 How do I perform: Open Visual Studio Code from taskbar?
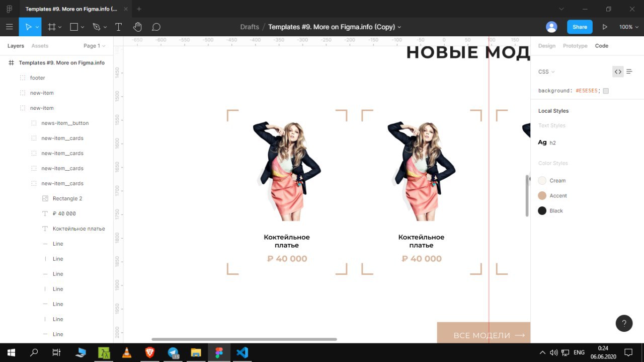pyautogui.click(x=242, y=352)
